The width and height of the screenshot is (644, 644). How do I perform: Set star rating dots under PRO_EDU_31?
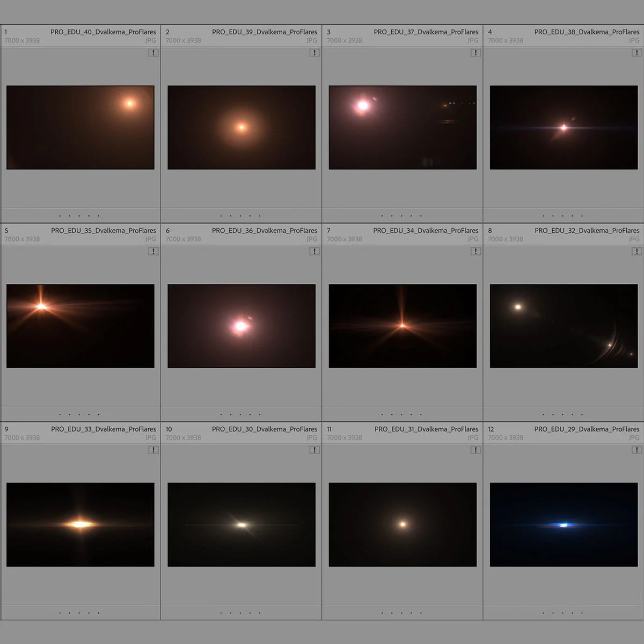click(x=401, y=613)
